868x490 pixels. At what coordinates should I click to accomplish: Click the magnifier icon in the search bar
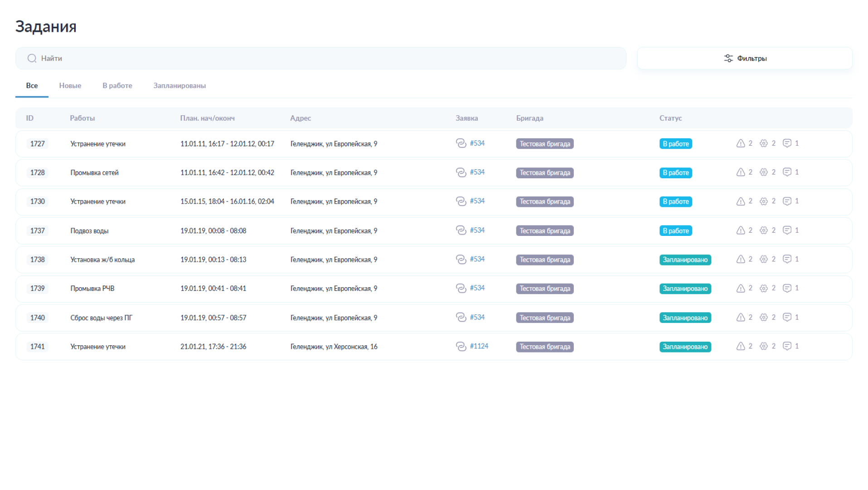[x=32, y=59]
